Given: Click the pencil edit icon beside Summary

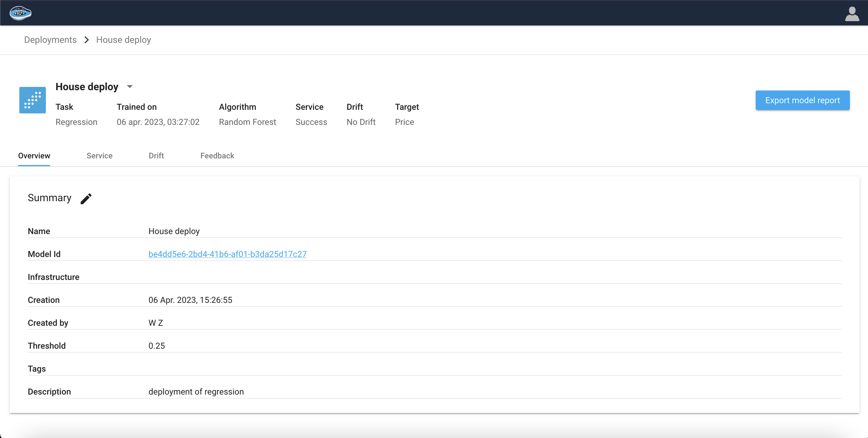Looking at the screenshot, I should coord(86,198).
